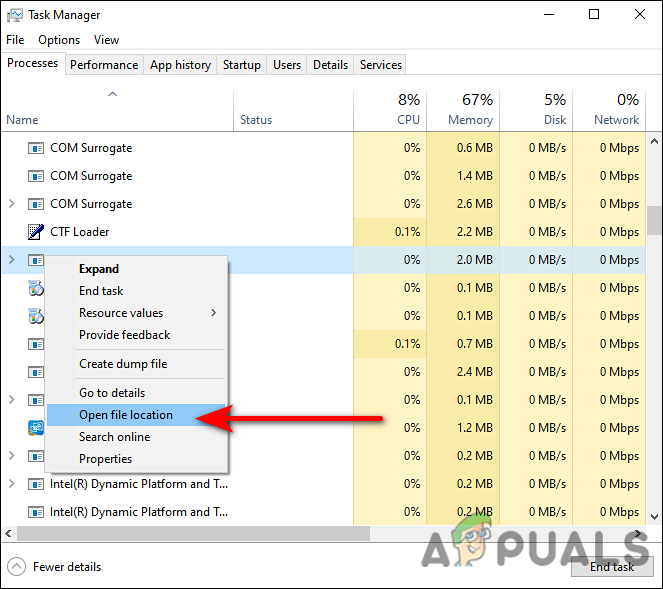Maximize the Task Manager window
Image resolution: width=663 pixels, height=589 pixels.
pos(594,15)
